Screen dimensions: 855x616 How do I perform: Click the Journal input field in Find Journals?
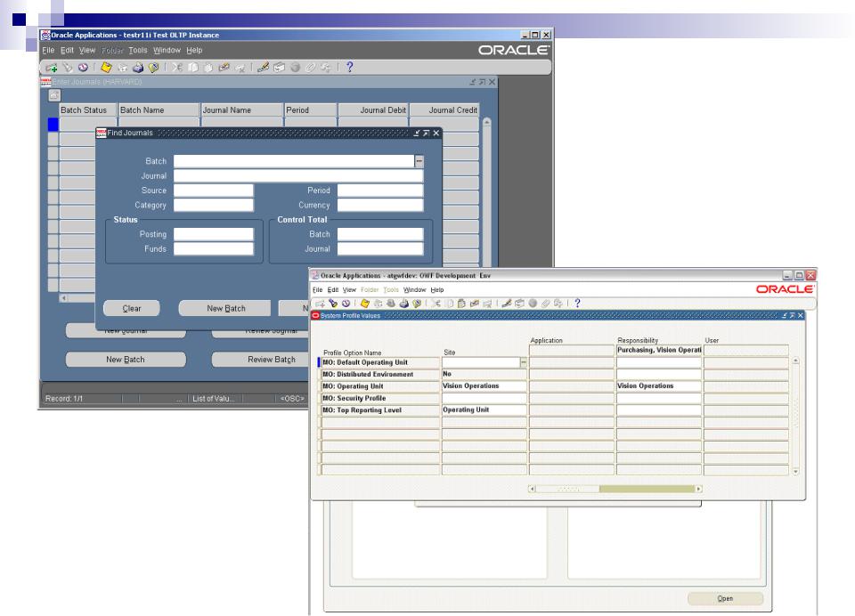tap(298, 175)
